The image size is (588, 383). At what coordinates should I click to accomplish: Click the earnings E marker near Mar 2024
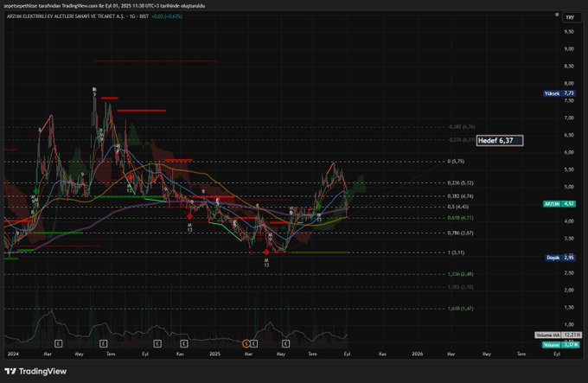(59, 343)
